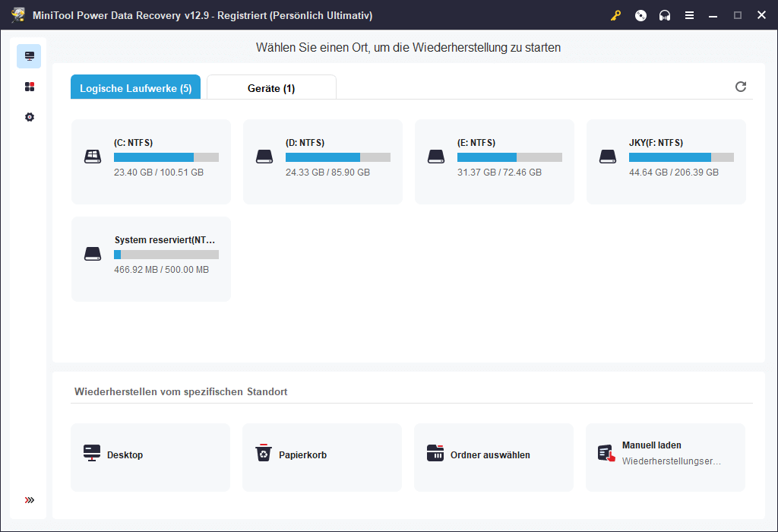Open the settings gear in sidebar
778x532 pixels.
pos(30,117)
